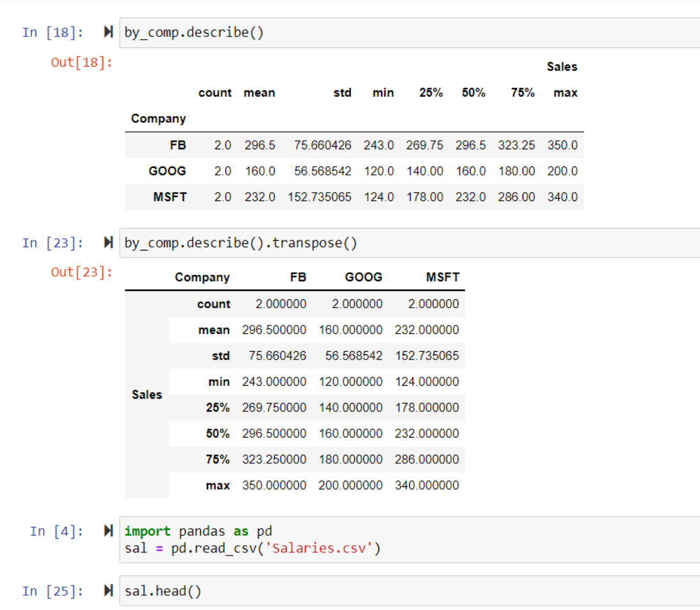This screenshot has height=610, width=700.
Task: Select the by_comp.describe() code cell
Action: coord(192,31)
